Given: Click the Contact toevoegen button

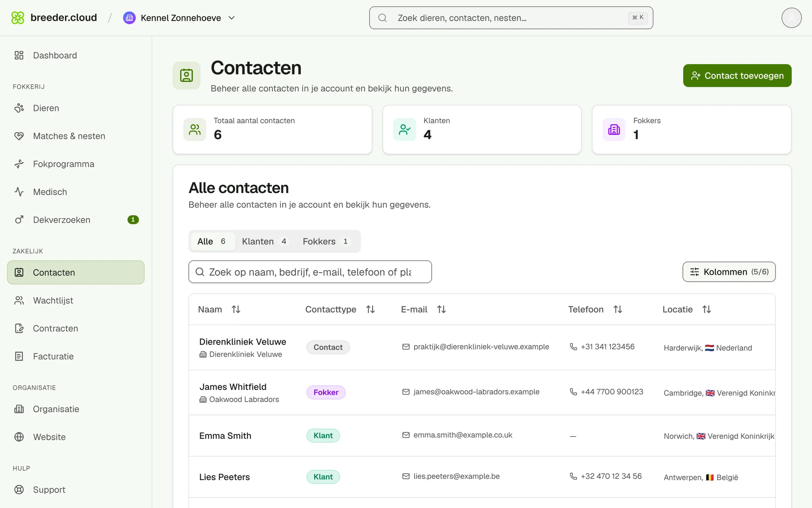Looking at the screenshot, I should tap(737, 76).
